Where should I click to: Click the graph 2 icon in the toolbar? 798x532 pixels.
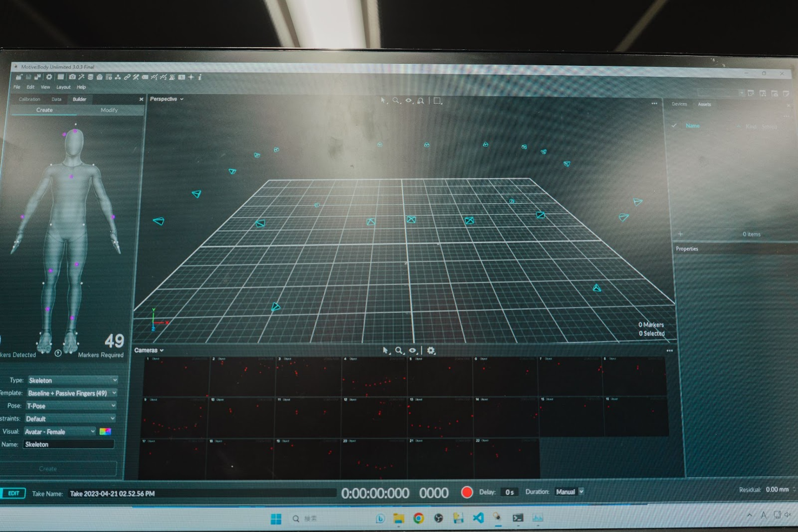[x=163, y=77]
